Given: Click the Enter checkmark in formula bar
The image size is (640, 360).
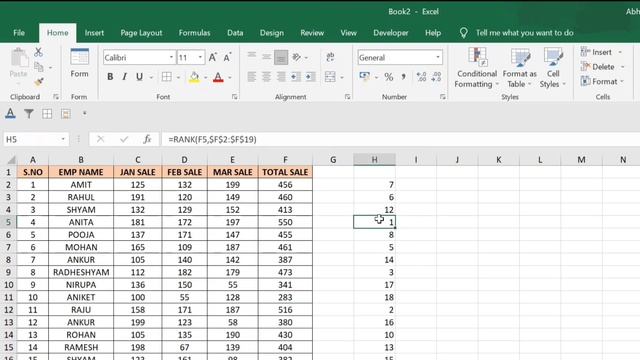Looking at the screenshot, I should pyautogui.click(x=124, y=140).
